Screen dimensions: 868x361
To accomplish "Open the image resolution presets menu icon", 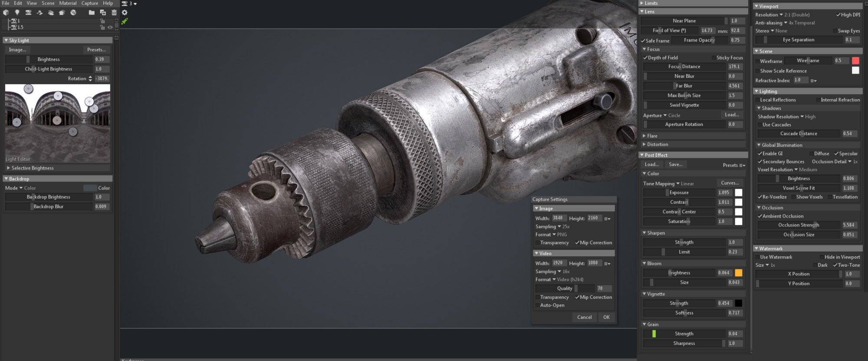I will click(607, 219).
